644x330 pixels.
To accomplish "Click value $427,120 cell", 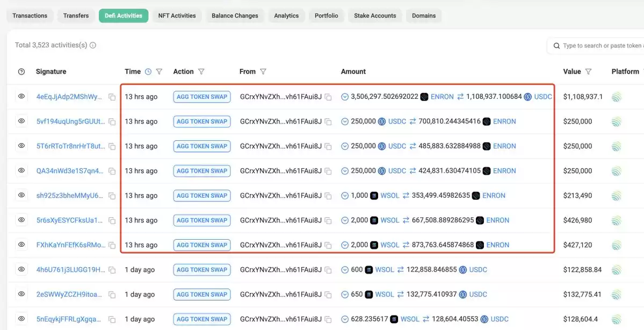I will coord(577,245).
